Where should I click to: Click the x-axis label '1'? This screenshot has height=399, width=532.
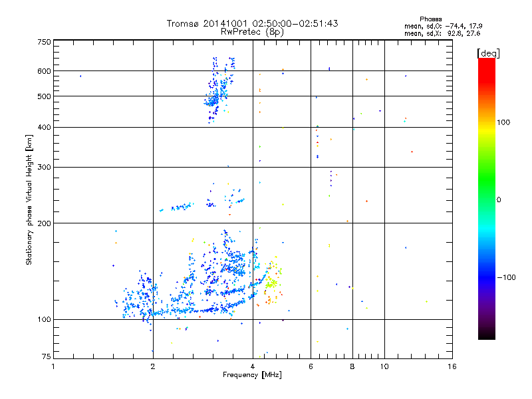click(x=53, y=366)
